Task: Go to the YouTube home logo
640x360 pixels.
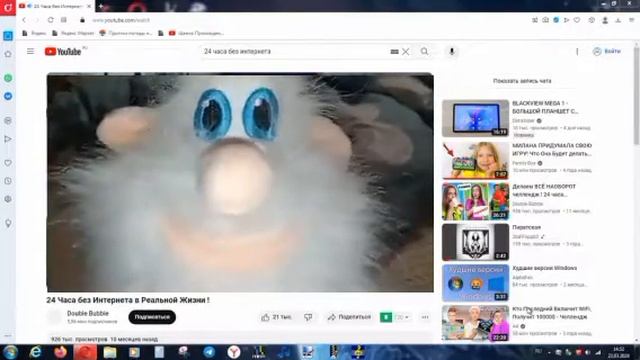Action: pyautogui.click(x=63, y=51)
